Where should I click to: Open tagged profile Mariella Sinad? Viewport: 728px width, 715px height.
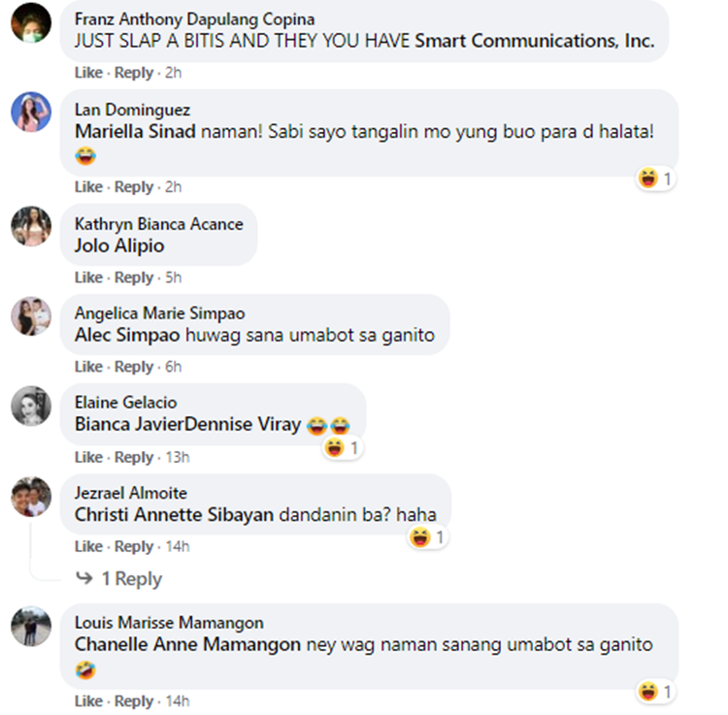pyautogui.click(x=135, y=131)
